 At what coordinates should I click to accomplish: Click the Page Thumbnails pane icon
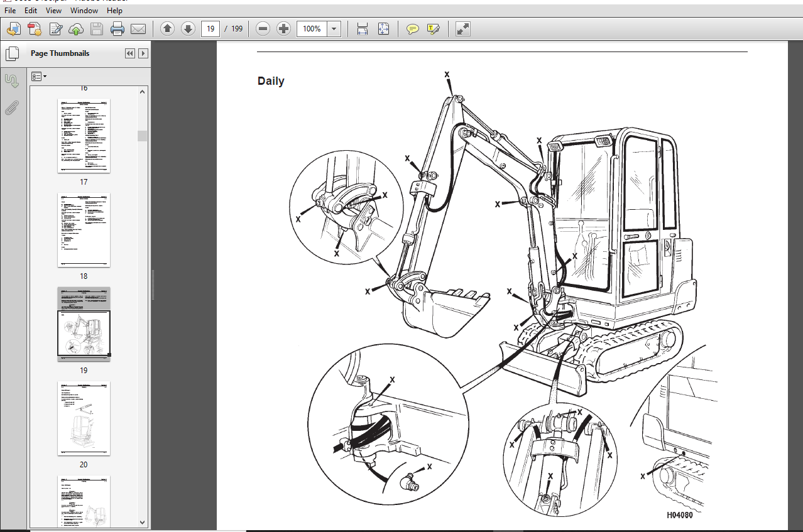point(11,53)
